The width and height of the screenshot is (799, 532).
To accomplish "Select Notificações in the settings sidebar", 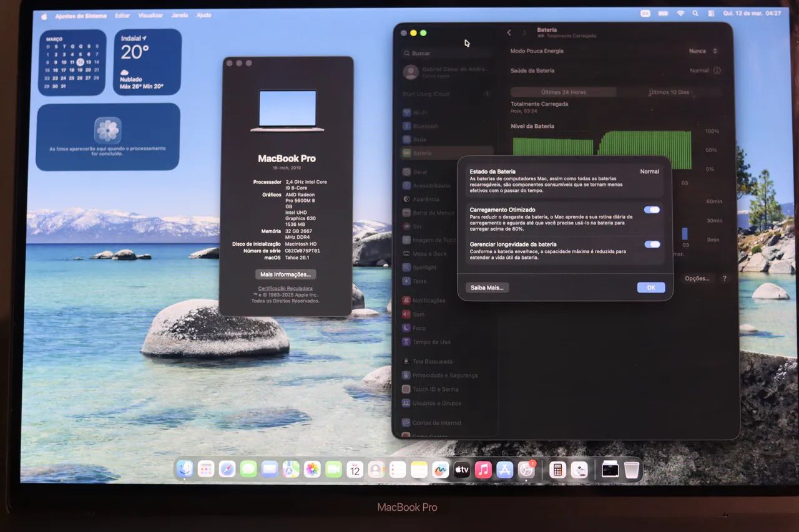I will point(447,300).
